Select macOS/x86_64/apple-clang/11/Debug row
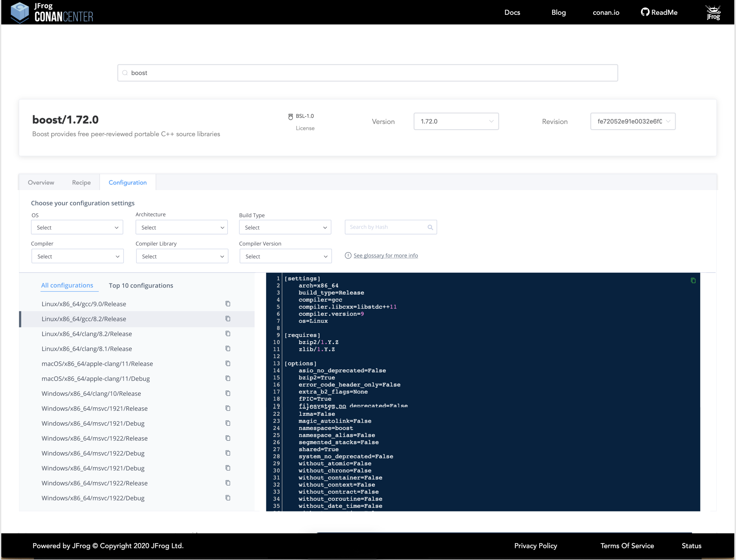Viewport: 736px width, 560px height. (137, 378)
